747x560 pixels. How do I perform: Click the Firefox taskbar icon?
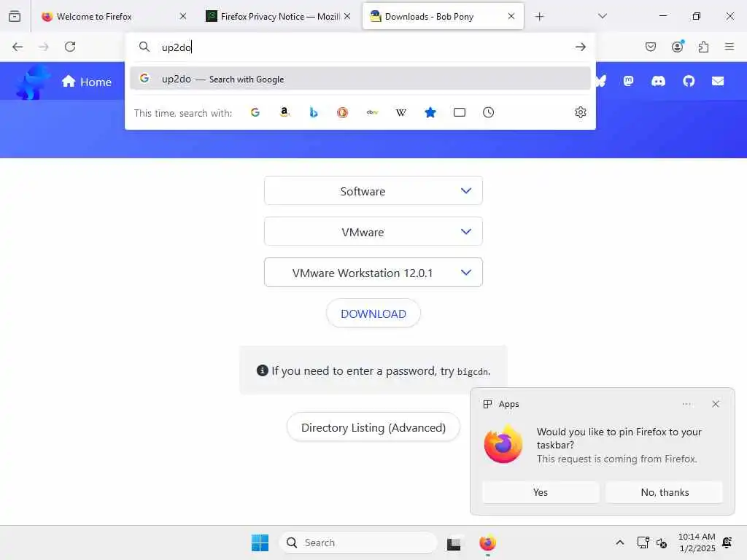(487, 542)
